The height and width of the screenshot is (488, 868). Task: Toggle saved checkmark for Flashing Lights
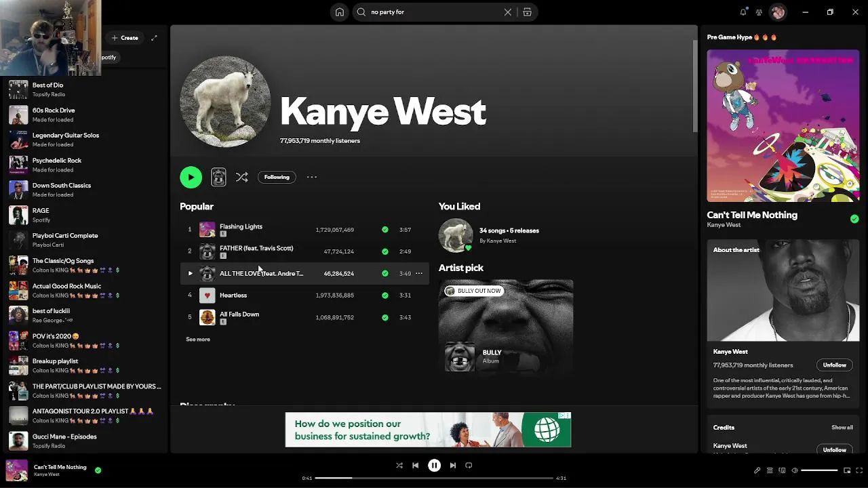tap(385, 230)
